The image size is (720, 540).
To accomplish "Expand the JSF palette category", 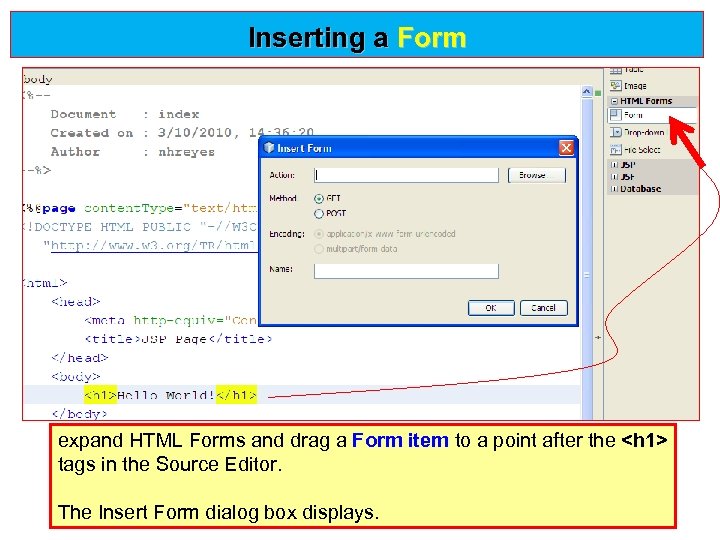I will (x=614, y=176).
